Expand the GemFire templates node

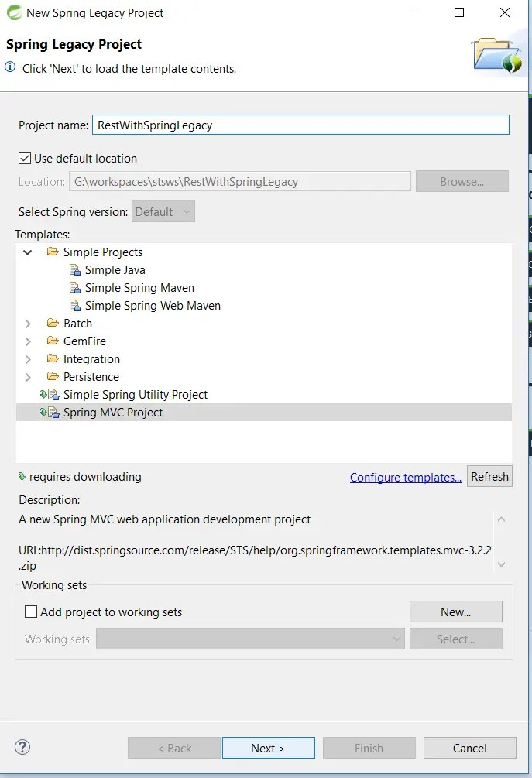[x=28, y=341]
